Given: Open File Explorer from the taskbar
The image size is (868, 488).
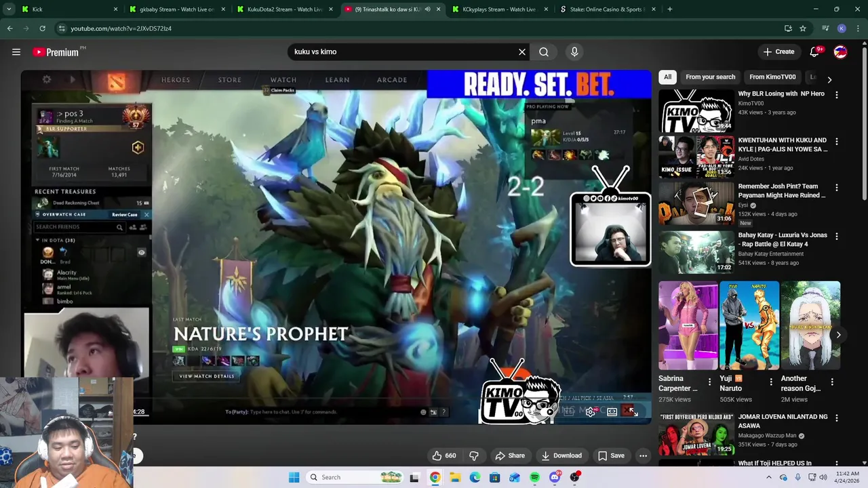Looking at the screenshot, I should pyautogui.click(x=455, y=477).
